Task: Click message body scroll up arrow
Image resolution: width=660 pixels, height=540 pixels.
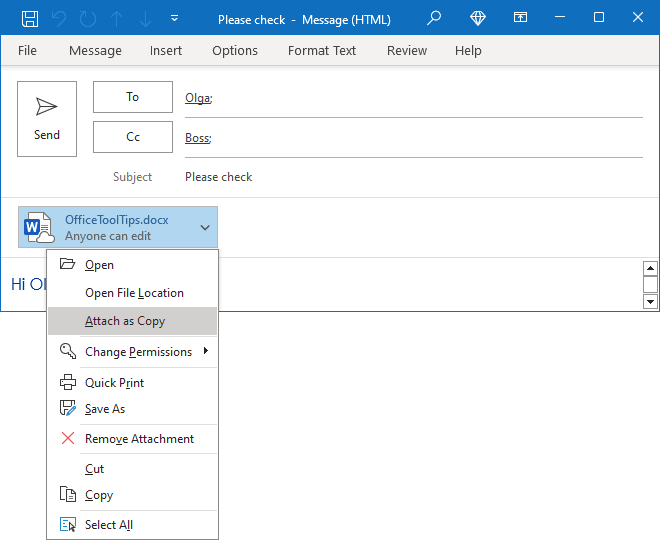Action: (x=650, y=269)
